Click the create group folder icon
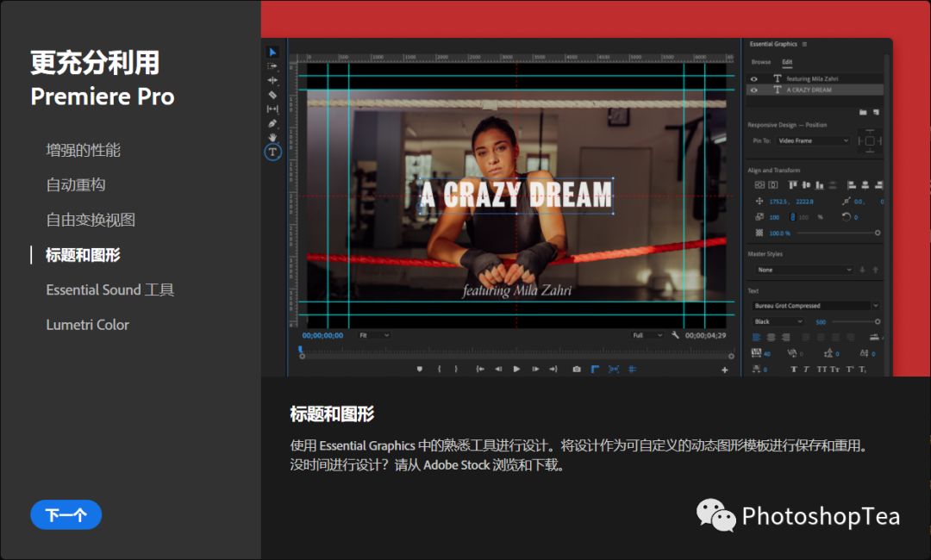 coord(863,112)
